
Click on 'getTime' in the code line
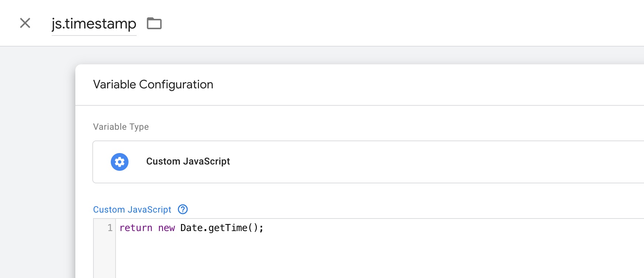pyautogui.click(x=227, y=228)
